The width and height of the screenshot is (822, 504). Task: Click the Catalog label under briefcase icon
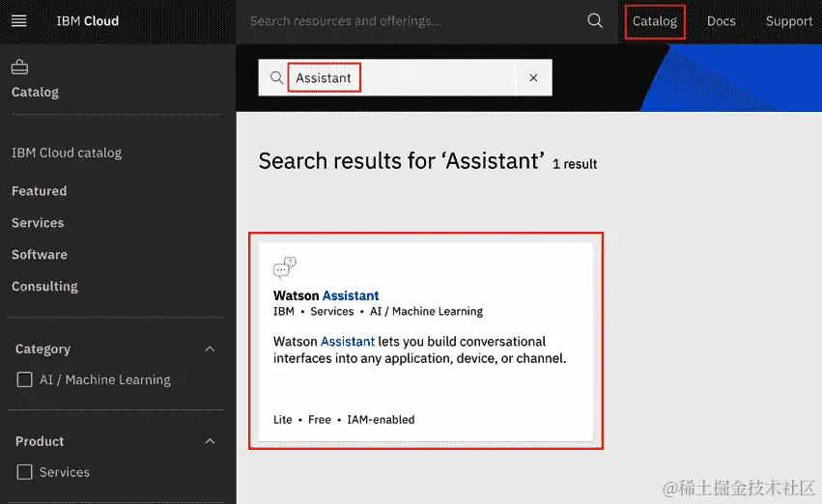(35, 93)
